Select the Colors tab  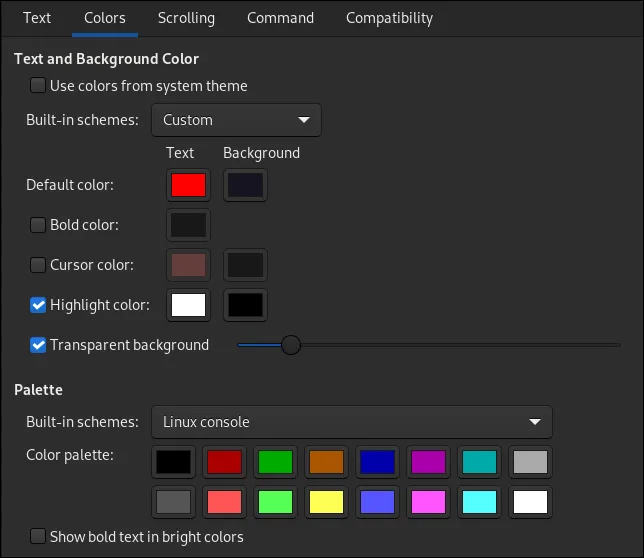(105, 18)
